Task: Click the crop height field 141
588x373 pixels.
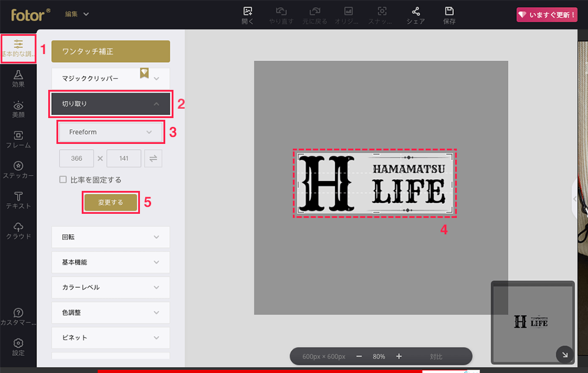Action: tap(123, 159)
